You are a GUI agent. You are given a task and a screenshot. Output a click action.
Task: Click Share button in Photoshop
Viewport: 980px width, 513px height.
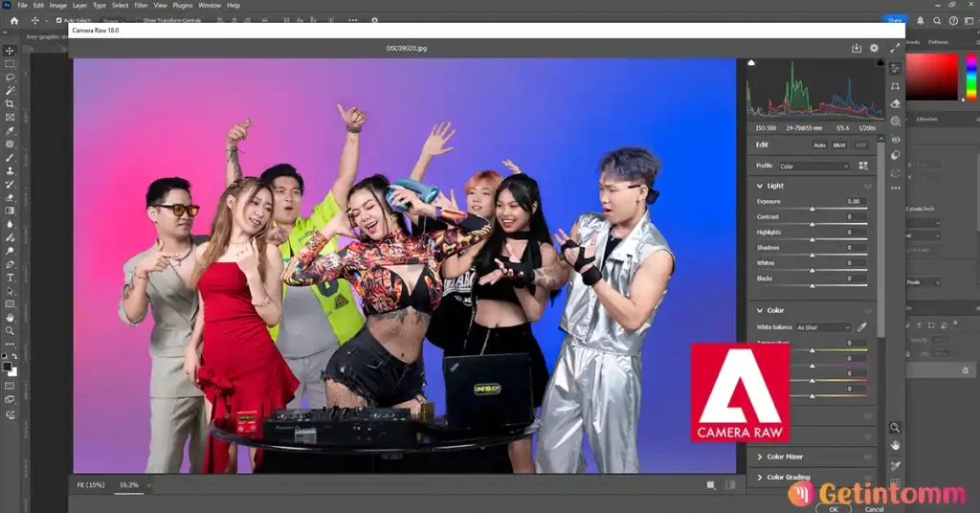pos(895,21)
